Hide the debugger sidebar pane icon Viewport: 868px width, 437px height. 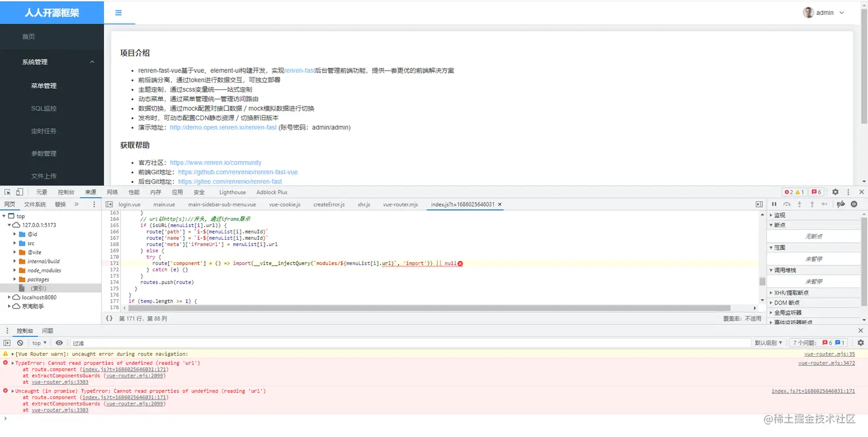pyautogui.click(x=759, y=204)
